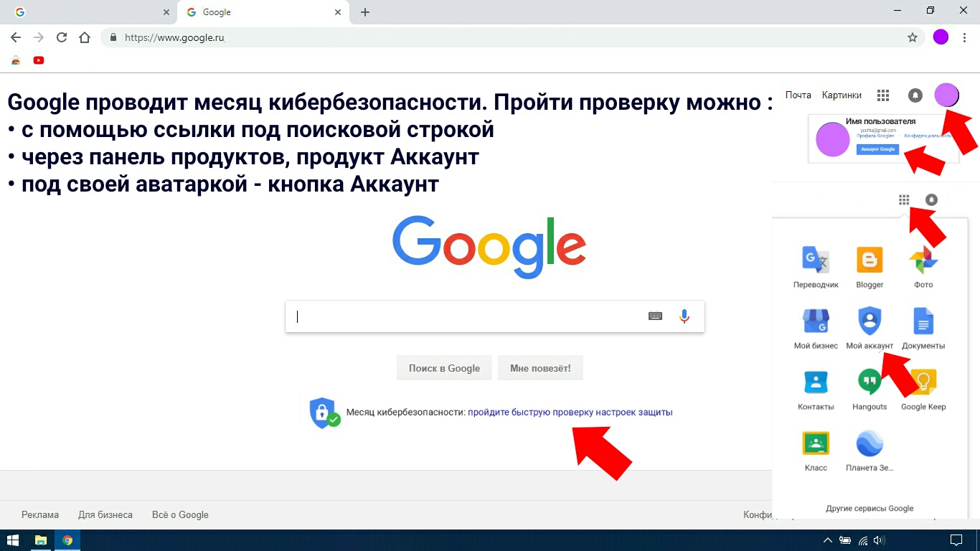Click the address bar showing https://www.google.ru
Viewport: 980px width, 551px height.
(x=512, y=37)
